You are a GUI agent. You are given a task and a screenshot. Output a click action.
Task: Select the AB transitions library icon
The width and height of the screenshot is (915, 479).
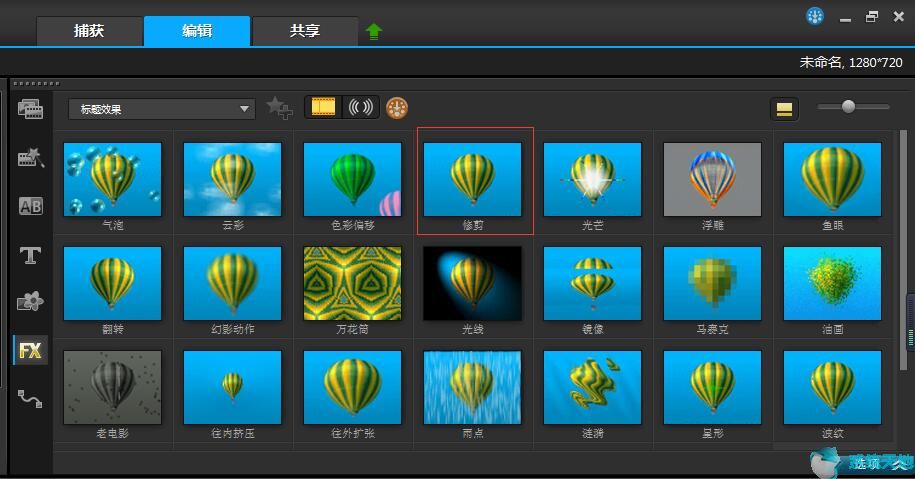click(30, 206)
